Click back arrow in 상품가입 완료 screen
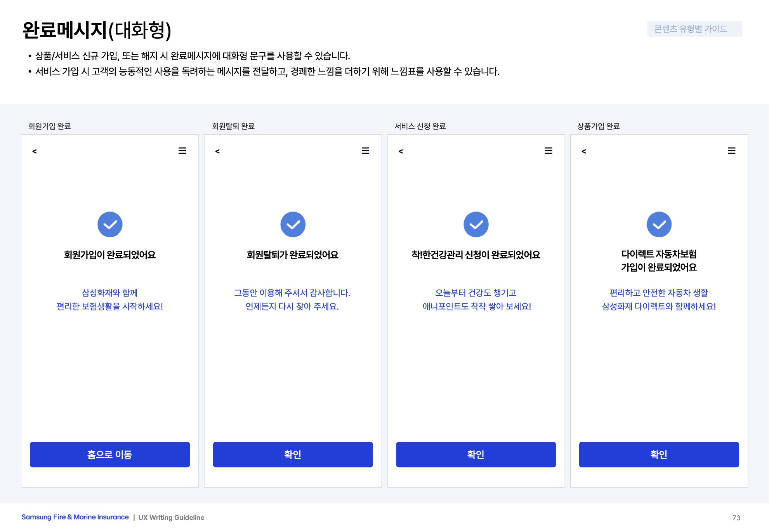 (583, 151)
